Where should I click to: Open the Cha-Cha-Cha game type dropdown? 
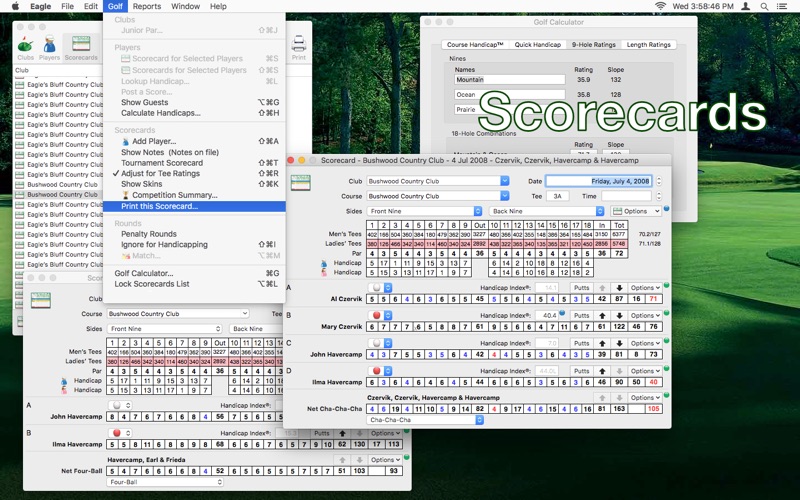(478, 420)
